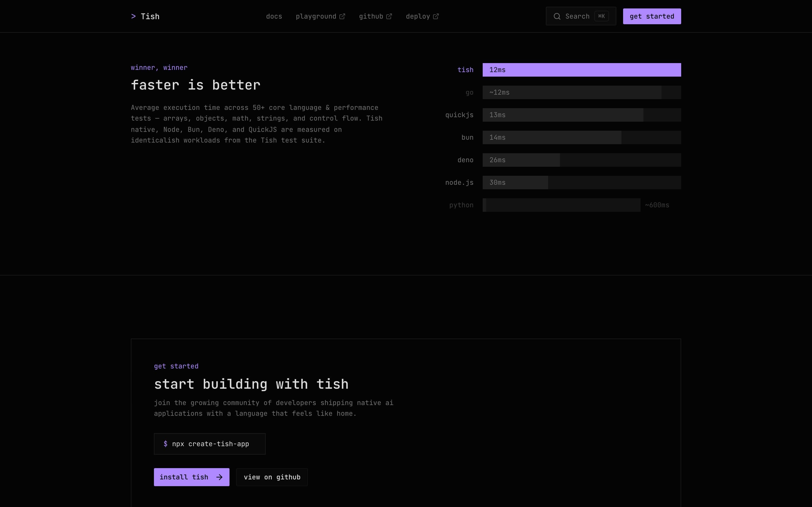This screenshot has height=507, width=812.
Task: Click the purple prompt arrow beside Tish
Action: coord(133,16)
